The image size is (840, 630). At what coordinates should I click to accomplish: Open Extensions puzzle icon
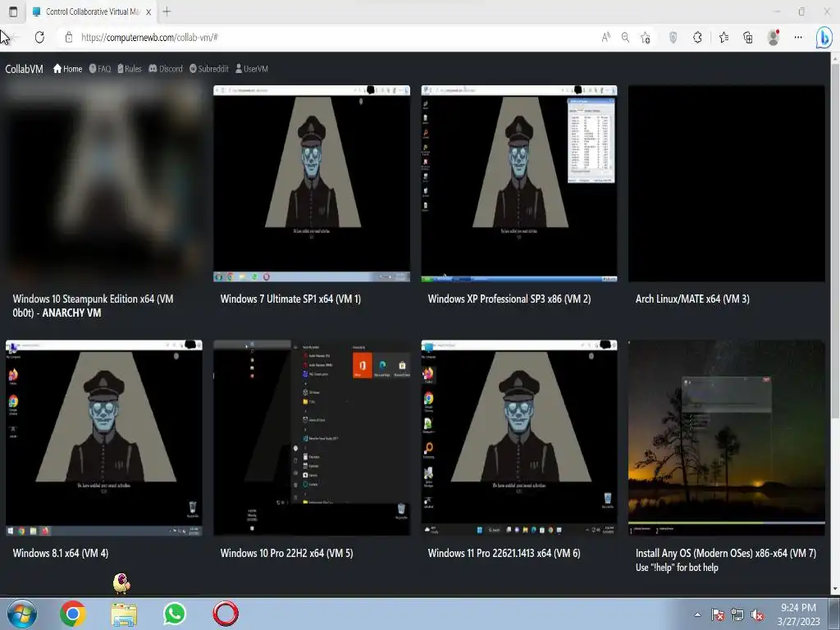[697, 37]
